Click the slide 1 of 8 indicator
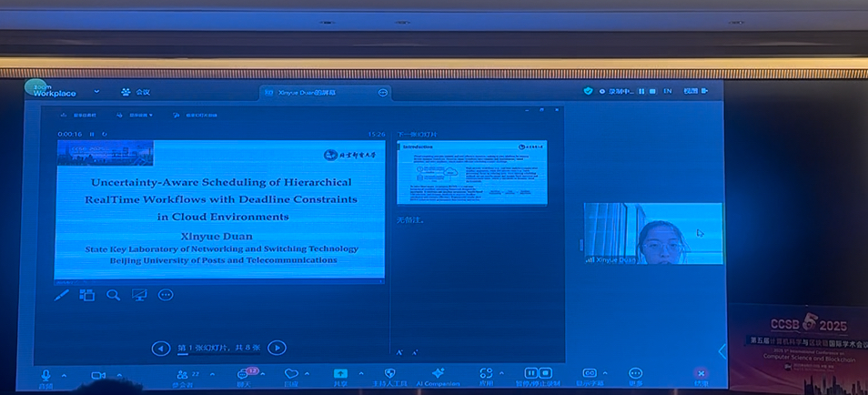This screenshot has width=868, height=395. coord(218,348)
